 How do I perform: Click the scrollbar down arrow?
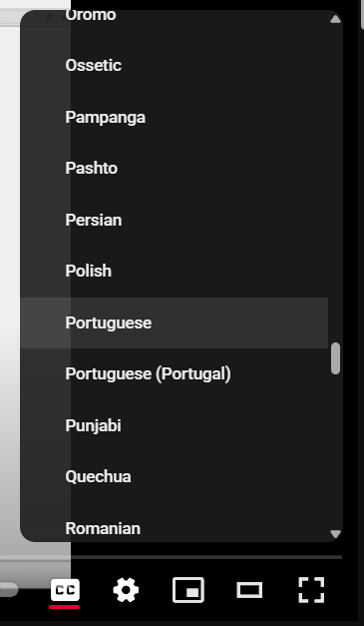[336, 534]
